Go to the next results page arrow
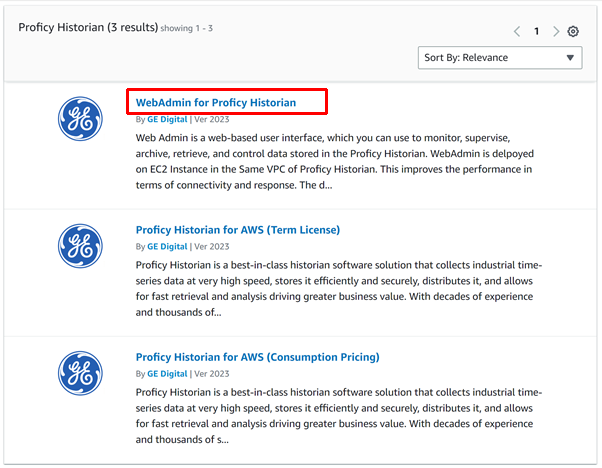The width and height of the screenshot is (602, 468). pyautogui.click(x=556, y=31)
